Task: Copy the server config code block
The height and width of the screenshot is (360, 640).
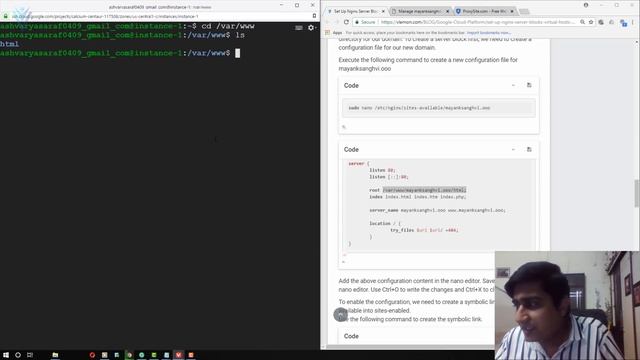Action: pos(529,149)
